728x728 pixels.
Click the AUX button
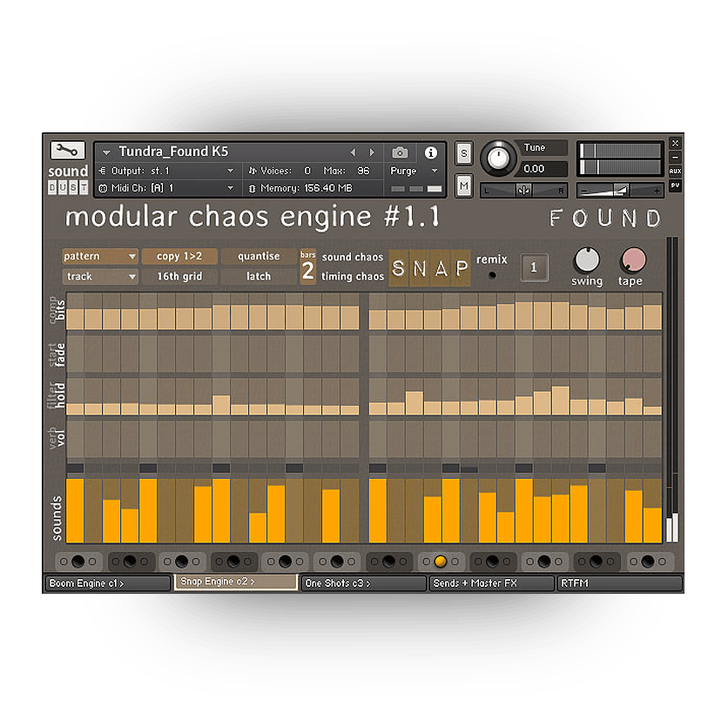point(675,171)
